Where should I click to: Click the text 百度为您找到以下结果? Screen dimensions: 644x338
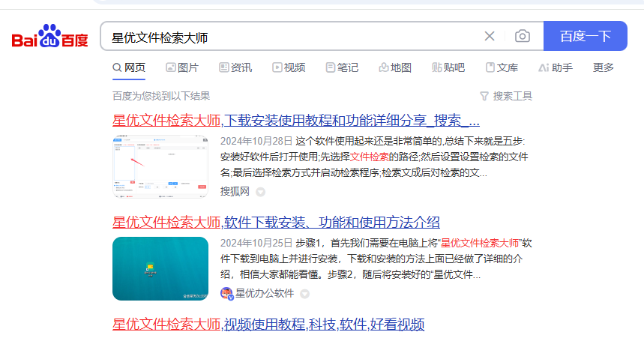click(x=161, y=96)
